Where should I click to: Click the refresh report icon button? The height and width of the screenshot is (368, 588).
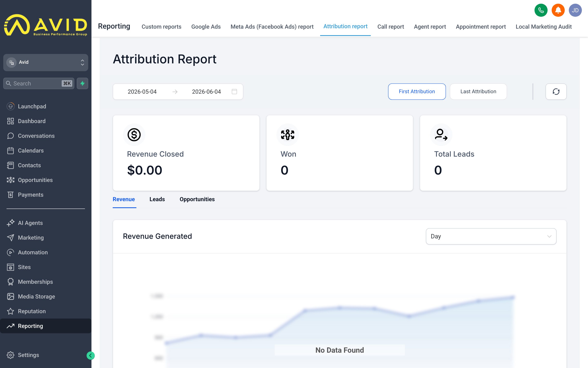(x=556, y=92)
